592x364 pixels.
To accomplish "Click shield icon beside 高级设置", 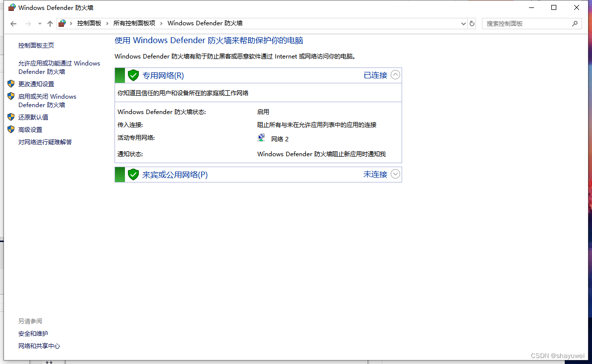I will pos(11,129).
